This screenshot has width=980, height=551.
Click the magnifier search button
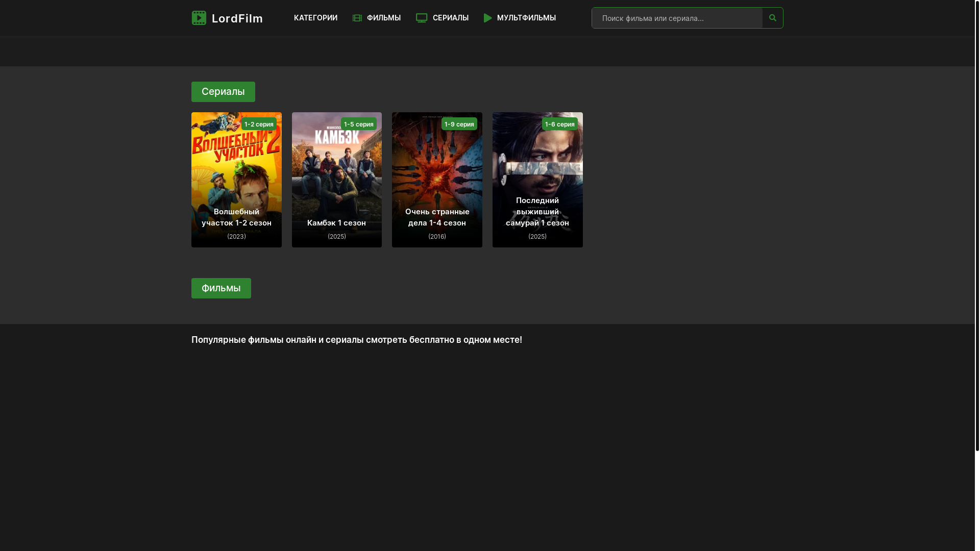[773, 18]
